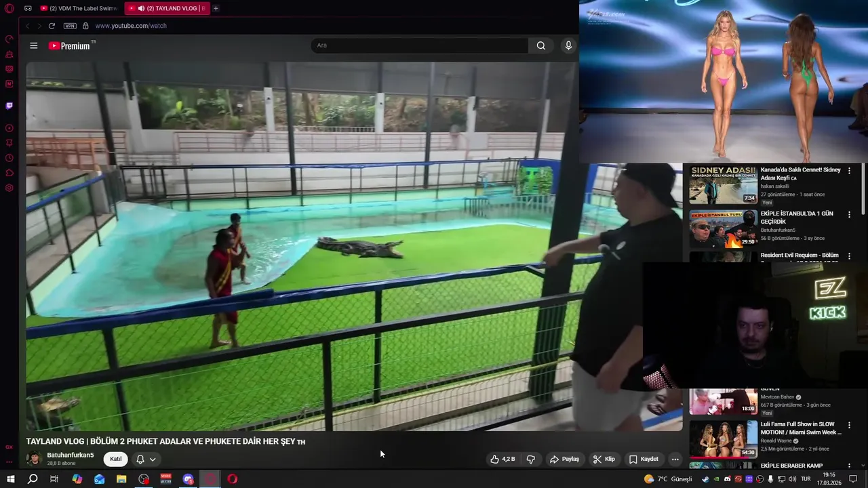Screen dimensions: 868x488
Task: Click the site security lock icon
Action: pyautogui.click(x=85, y=26)
